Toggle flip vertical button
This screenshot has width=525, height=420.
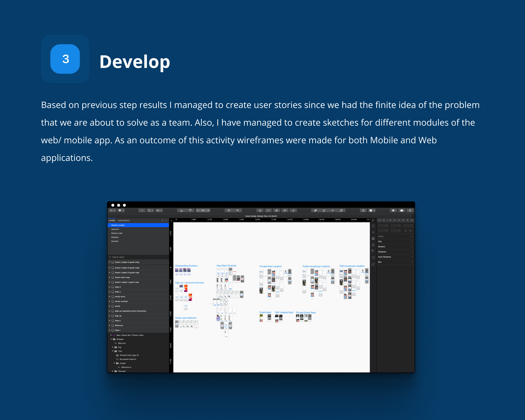(411, 231)
